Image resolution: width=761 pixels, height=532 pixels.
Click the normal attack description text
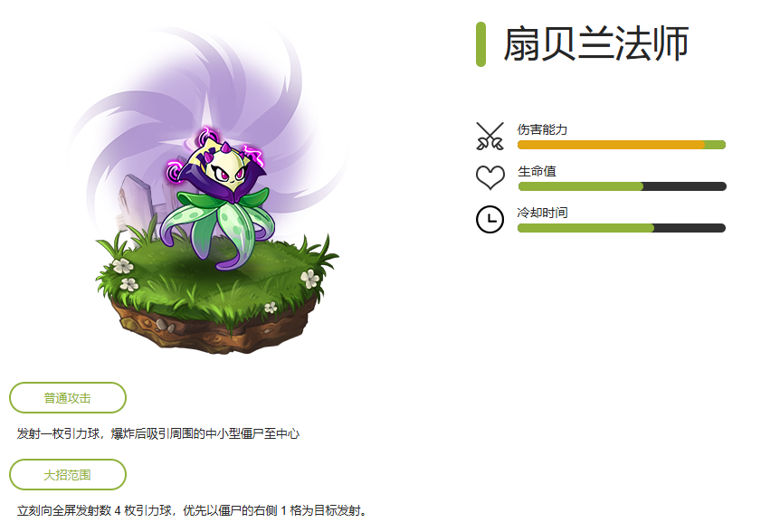coord(158,433)
